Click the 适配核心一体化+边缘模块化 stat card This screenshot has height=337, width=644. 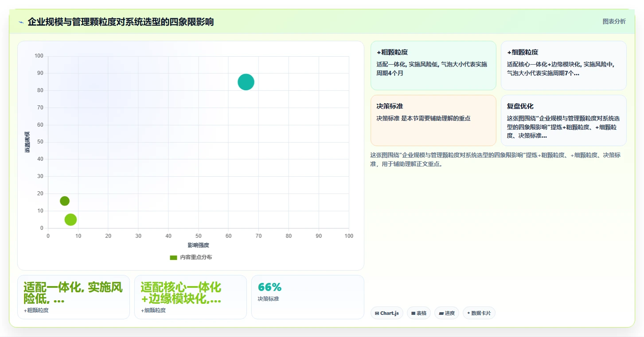tap(191, 297)
